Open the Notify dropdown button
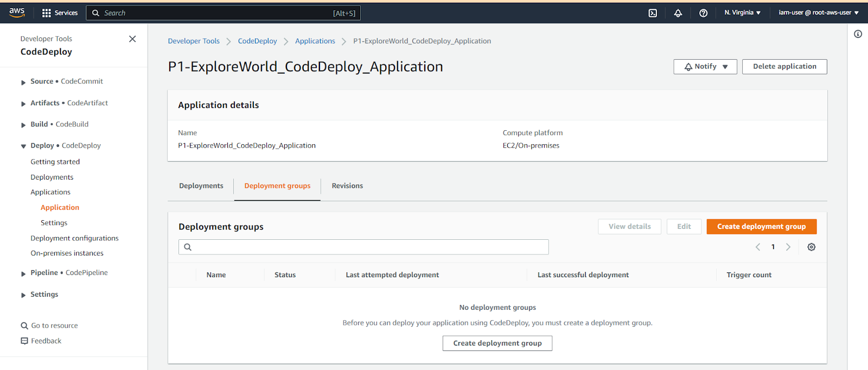This screenshot has height=370, width=868. pyautogui.click(x=705, y=67)
